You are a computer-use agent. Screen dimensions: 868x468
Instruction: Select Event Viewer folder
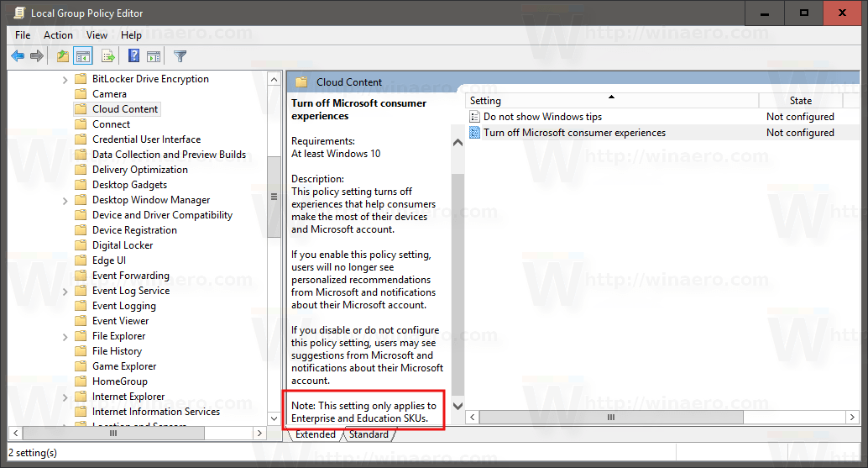(x=120, y=321)
